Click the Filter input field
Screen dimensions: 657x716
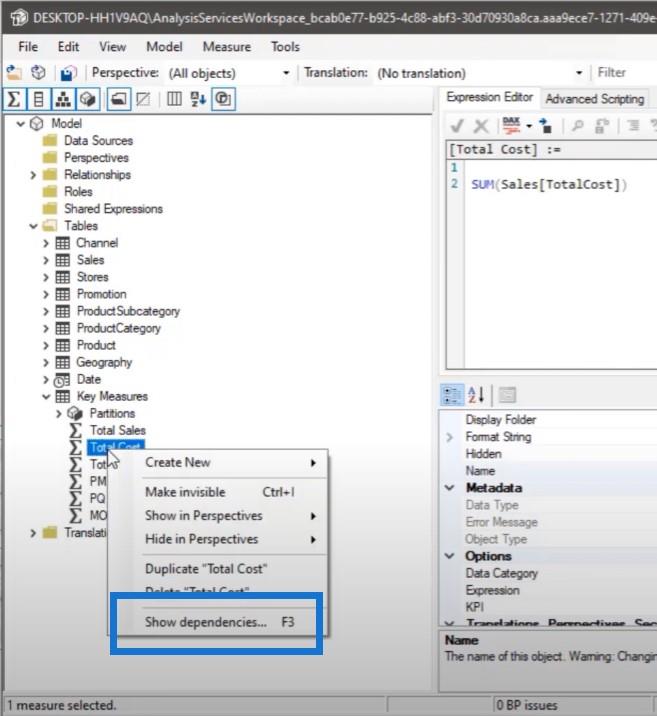tap(625, 73)
